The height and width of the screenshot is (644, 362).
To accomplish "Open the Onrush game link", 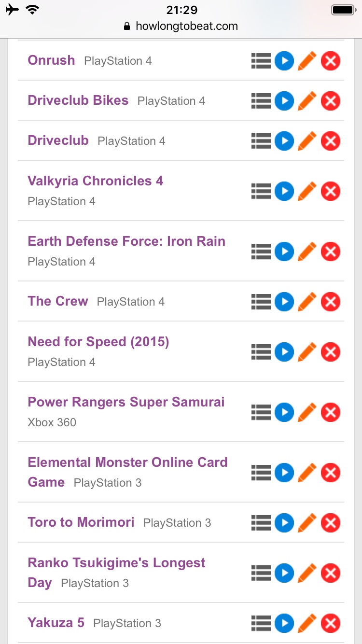I will point(51,60).
